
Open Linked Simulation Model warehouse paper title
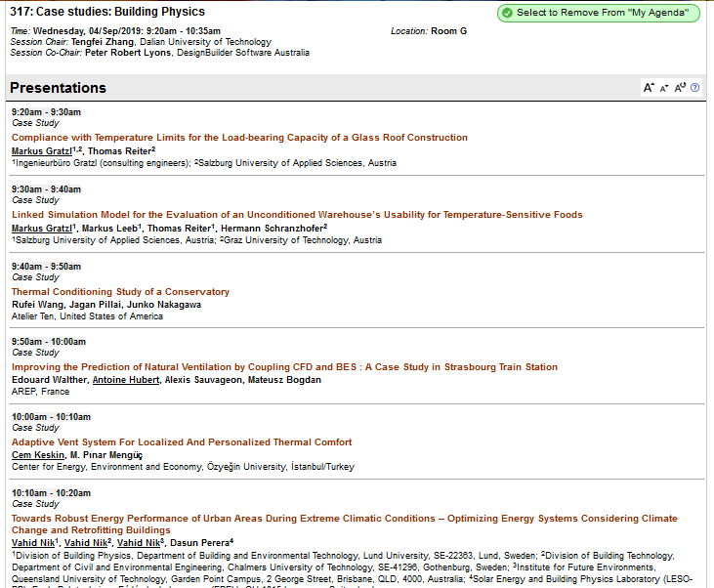coord(297,215)
